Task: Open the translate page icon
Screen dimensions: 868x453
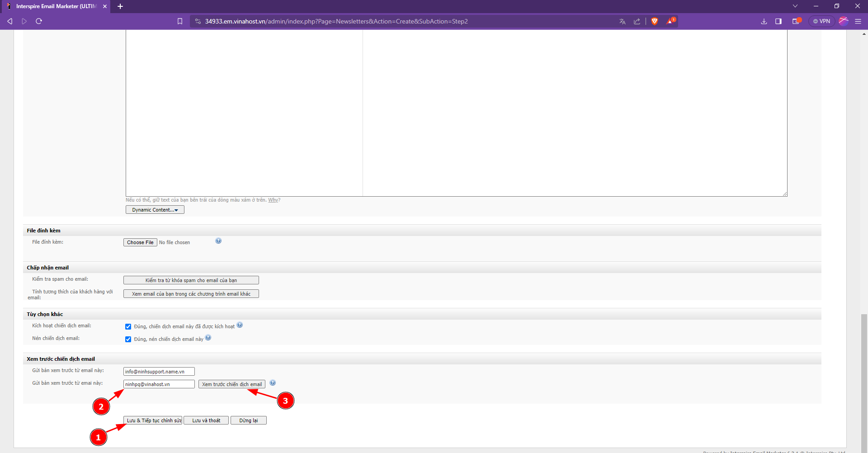Action: point(623,21)
